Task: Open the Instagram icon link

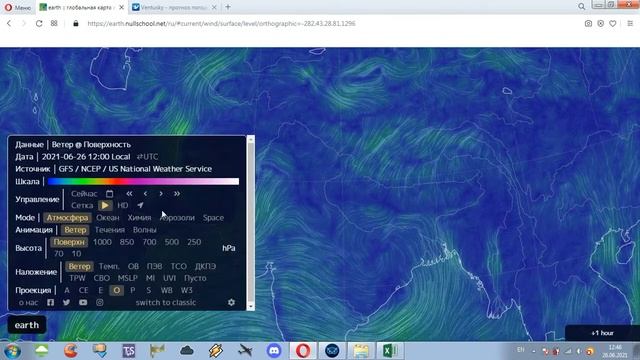Action: point(100,302)
